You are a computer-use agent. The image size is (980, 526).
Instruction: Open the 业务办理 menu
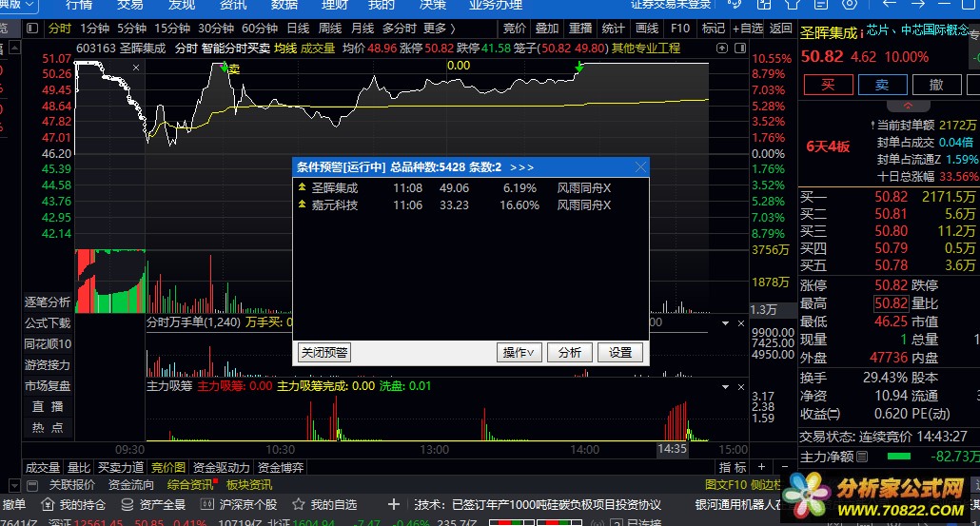click(495, 5)
